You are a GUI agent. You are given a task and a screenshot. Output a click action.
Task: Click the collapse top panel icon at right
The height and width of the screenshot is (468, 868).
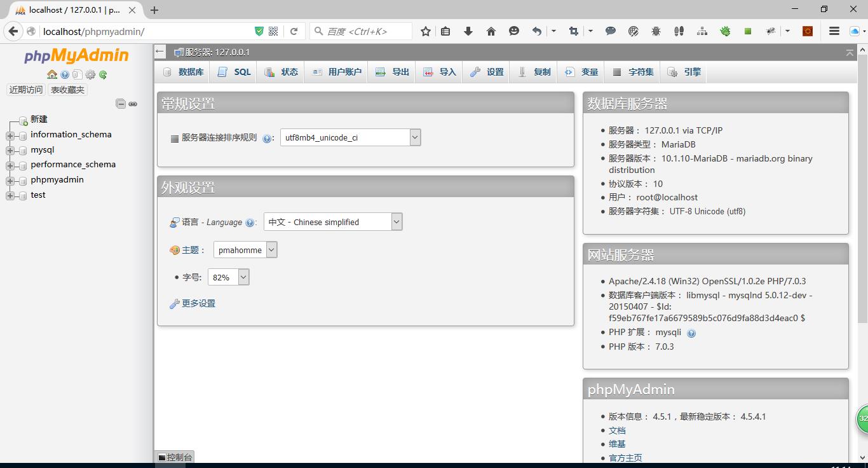coord(850,53)
